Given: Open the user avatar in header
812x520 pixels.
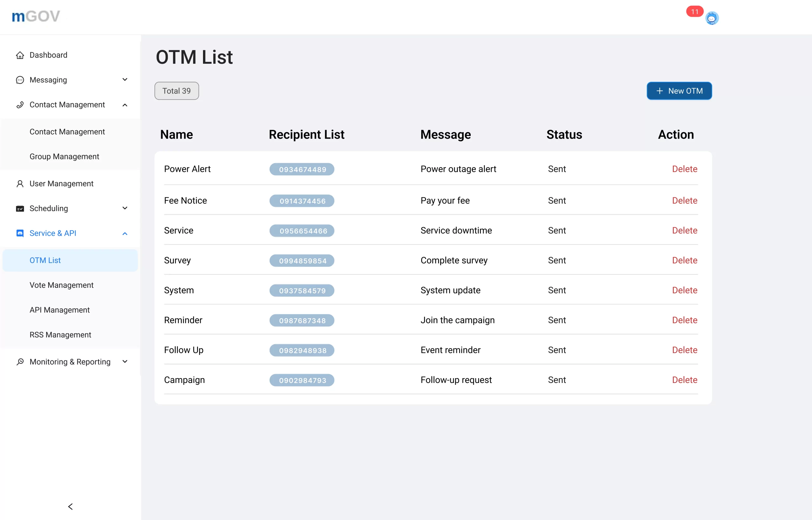Looking at the screenshot, I should pyautogui.click(x=712, y=18).
